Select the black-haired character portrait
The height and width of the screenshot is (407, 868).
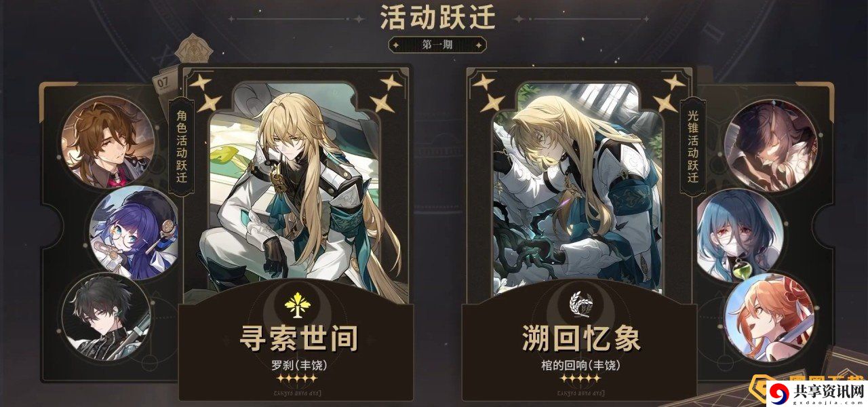click(x=105, y=319)
